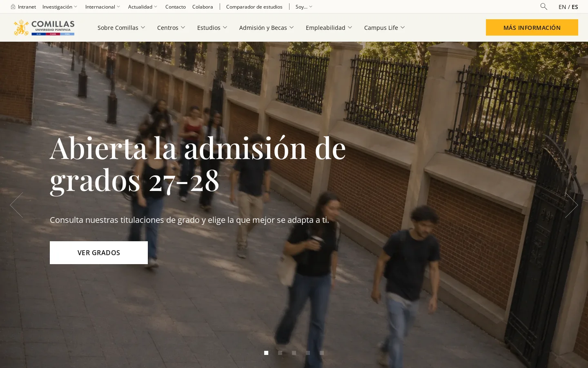
Task: Switch language to ES
Action: click(x=575, y=7)
